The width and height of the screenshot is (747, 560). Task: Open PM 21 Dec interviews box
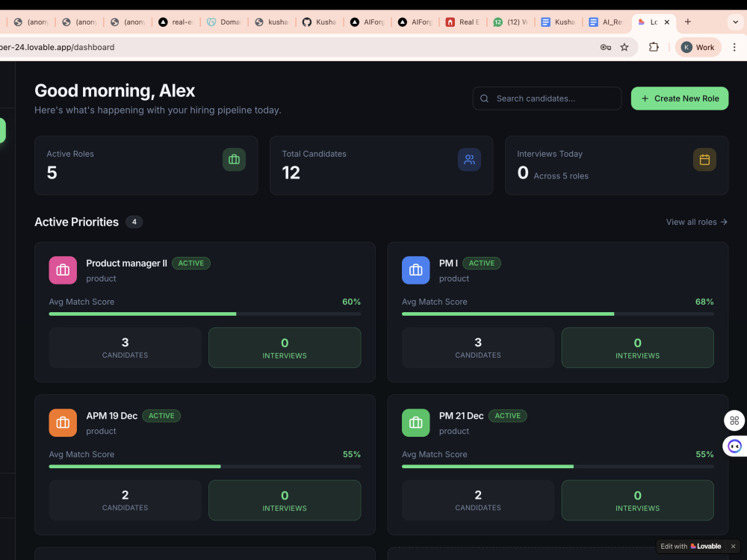[x=638, y=500]
